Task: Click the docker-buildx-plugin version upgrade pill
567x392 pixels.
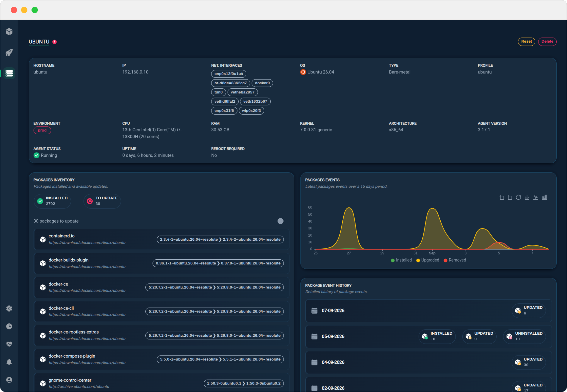Action: 218,263
